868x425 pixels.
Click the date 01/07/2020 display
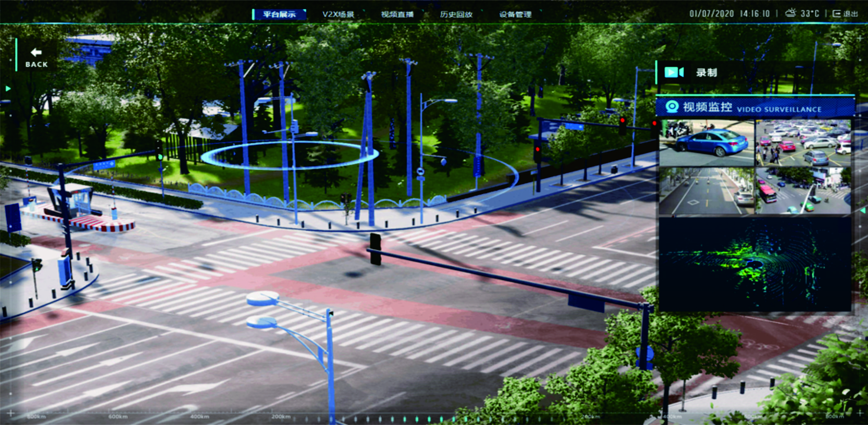pos(712,13)
